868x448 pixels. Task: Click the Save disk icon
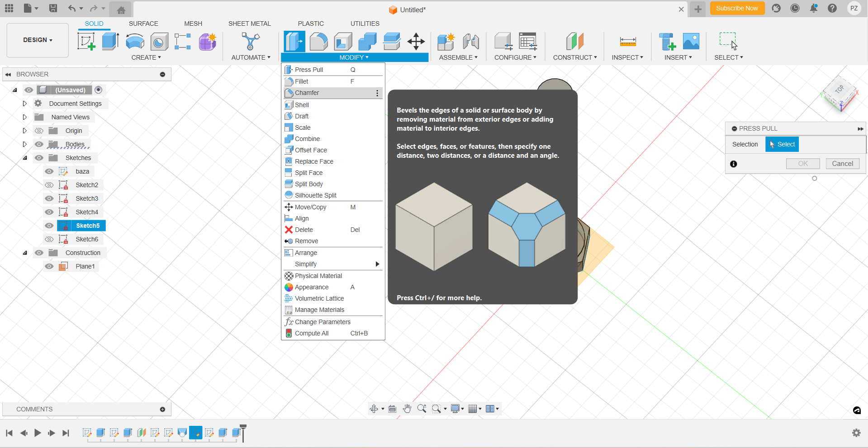point(53,8)
